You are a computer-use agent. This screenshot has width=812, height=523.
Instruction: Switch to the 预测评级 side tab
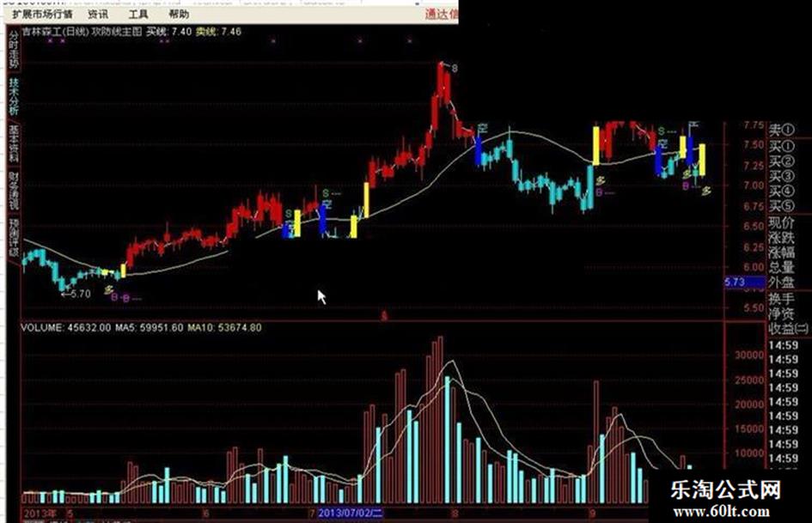14,238
